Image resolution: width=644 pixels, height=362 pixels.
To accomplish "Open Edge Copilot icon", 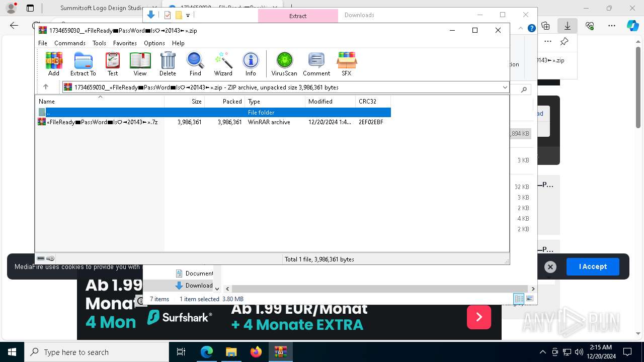I will tap(632, 25).
